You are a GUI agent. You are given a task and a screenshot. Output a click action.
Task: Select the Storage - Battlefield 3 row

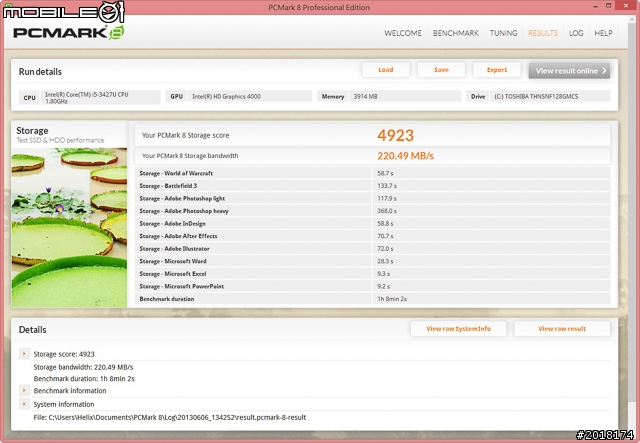click(x=372, y=186)
